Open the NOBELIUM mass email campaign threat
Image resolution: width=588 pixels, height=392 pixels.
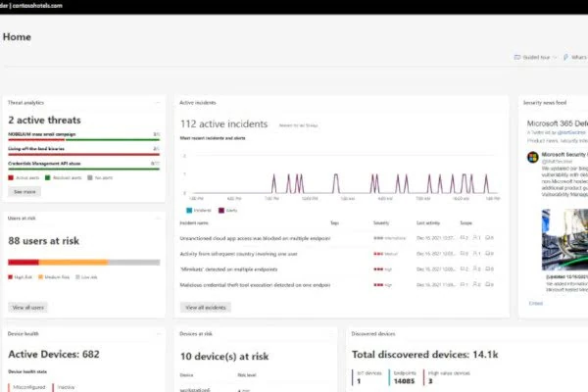42,134
